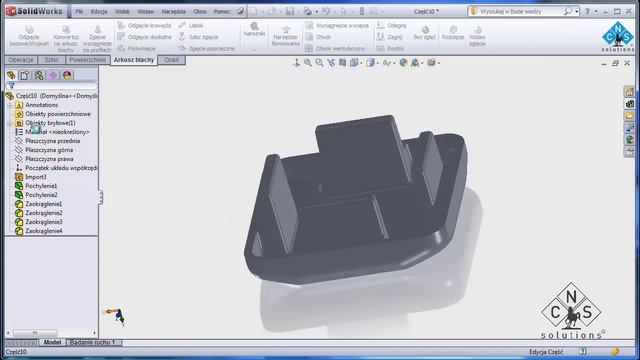Click the feature tree horizontal scrollbar
The image size is (640, 360).
(51, 333)
